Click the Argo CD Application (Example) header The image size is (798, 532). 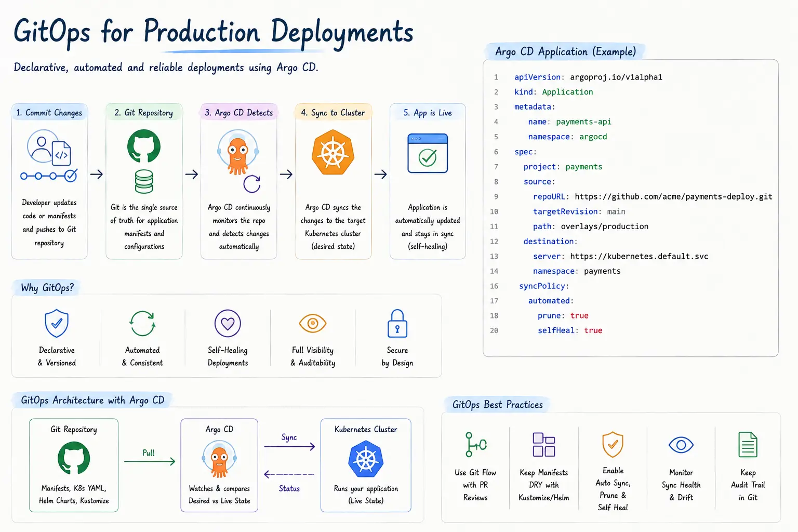pos(565,51)
